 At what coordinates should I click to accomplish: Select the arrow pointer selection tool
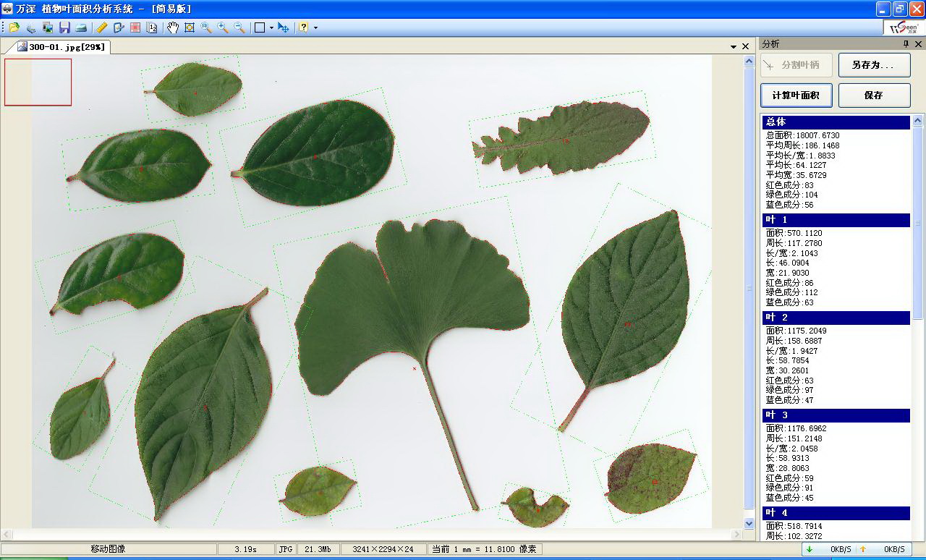(283, 27)
